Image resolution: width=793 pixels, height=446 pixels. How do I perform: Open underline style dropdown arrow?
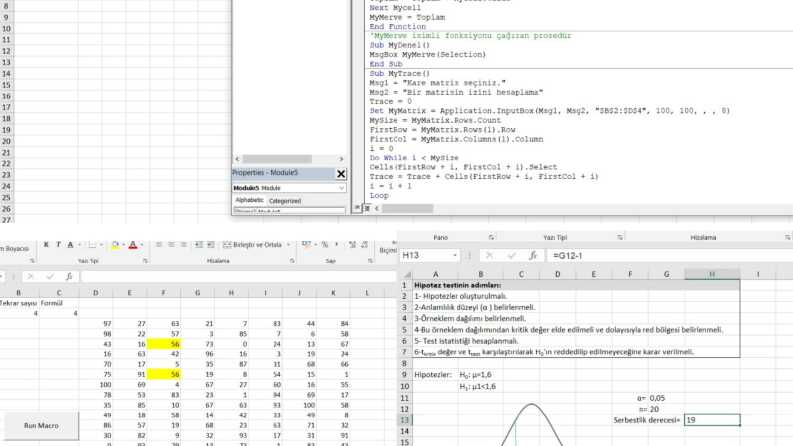pyautogui.click(x=79, y=245)
